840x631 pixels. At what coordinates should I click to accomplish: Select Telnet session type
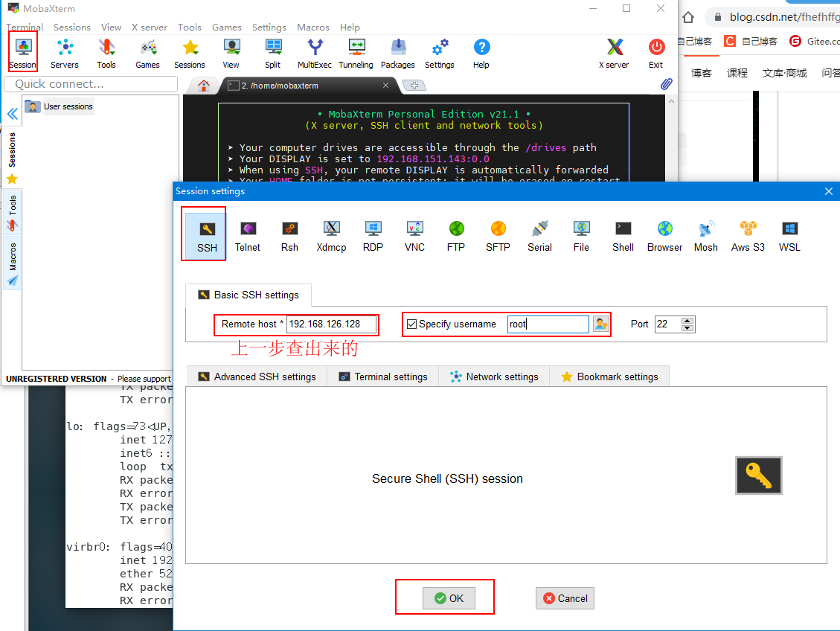coord(248,236)
